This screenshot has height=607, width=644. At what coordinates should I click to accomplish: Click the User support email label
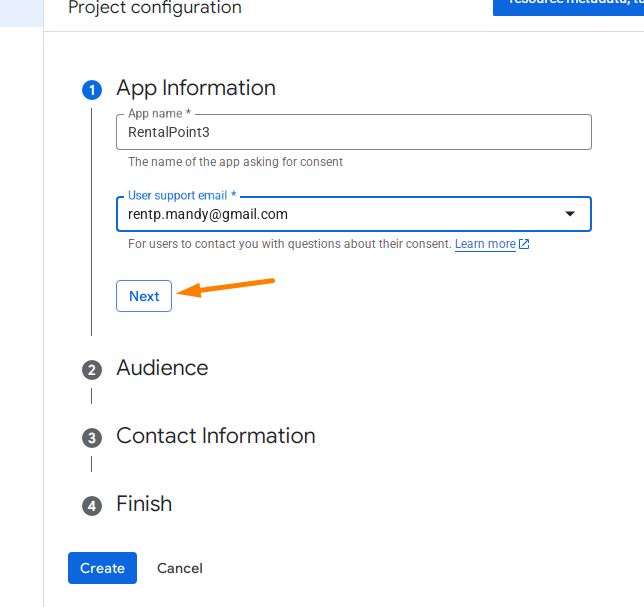[x=182, y=196]
